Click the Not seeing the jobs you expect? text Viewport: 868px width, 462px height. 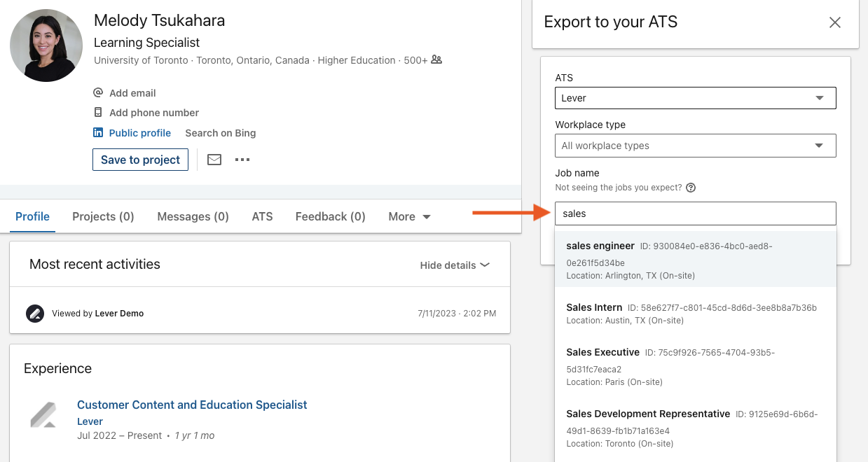pyautogui.click(x=619, y=188)
